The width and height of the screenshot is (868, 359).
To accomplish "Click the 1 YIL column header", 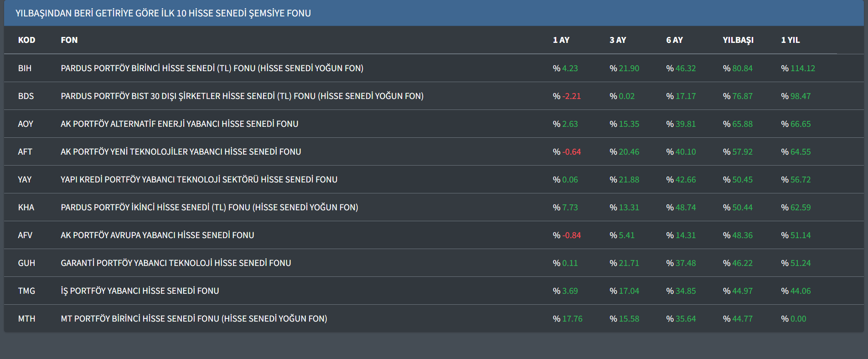I will coord(790,40).
